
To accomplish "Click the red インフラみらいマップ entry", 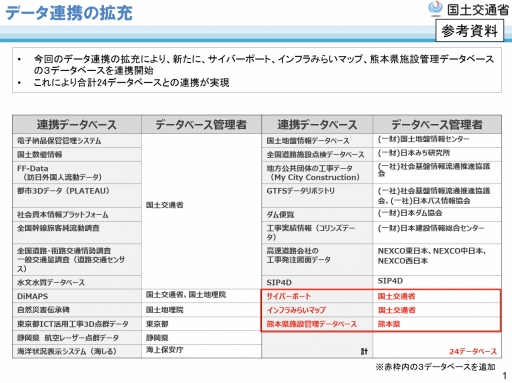I will pyautogui.click(x=296, y=310).
